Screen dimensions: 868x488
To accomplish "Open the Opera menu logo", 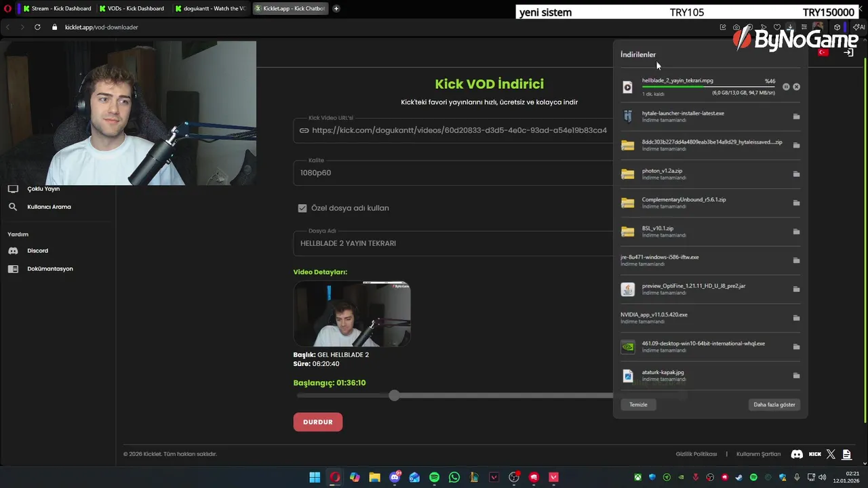I will tap(7, 9).
